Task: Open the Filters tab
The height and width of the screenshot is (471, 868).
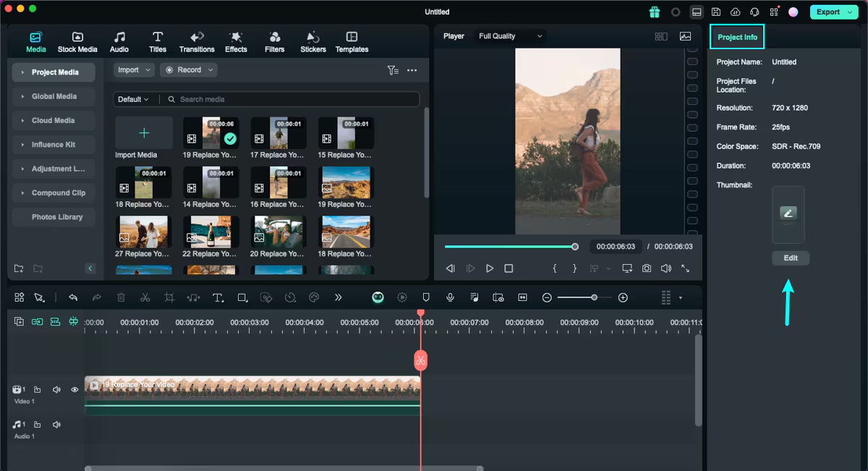Action: click(275, 42)
